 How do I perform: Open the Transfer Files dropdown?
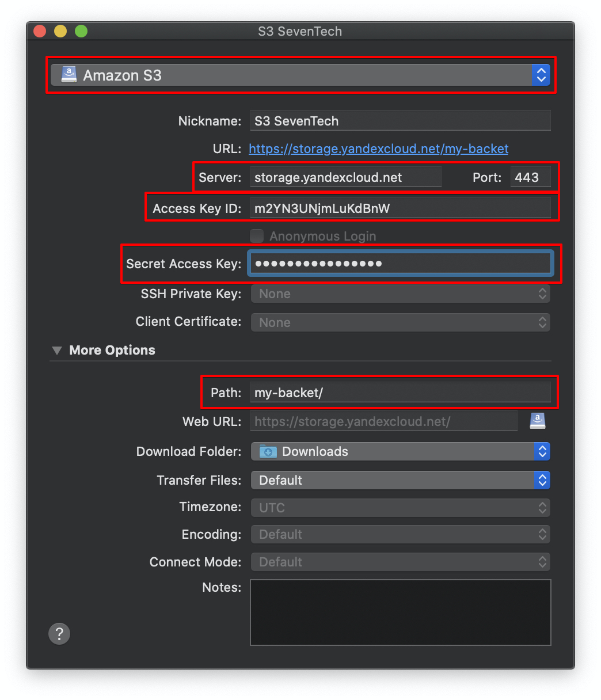[401, 480]
